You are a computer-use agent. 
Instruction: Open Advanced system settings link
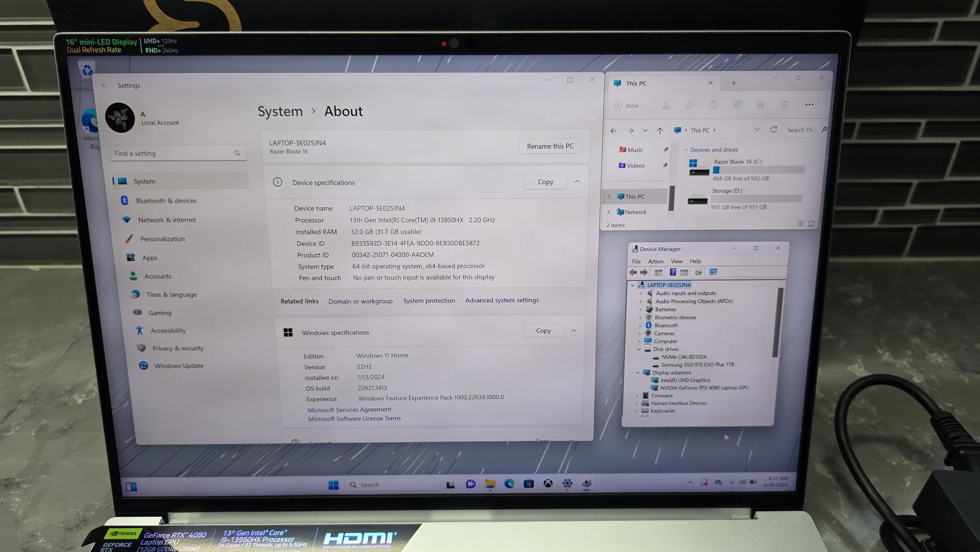[x=502, y=301]
